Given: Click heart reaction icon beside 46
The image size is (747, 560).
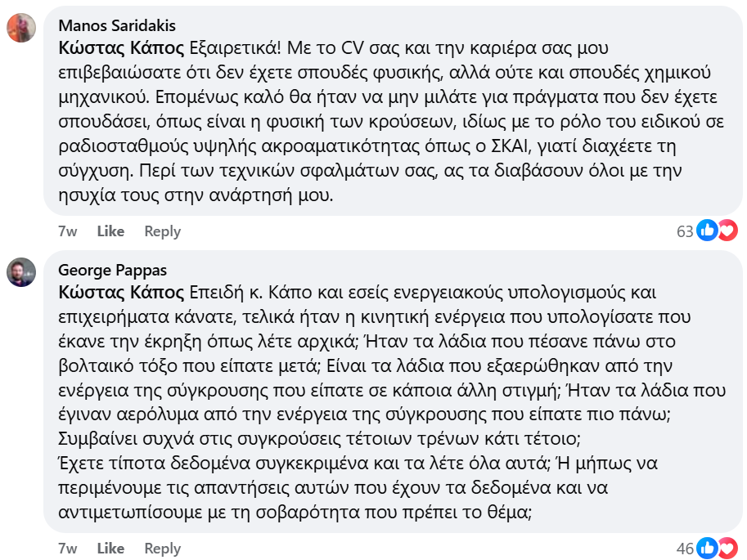Looking at the screenshot, I should [727, 548].
